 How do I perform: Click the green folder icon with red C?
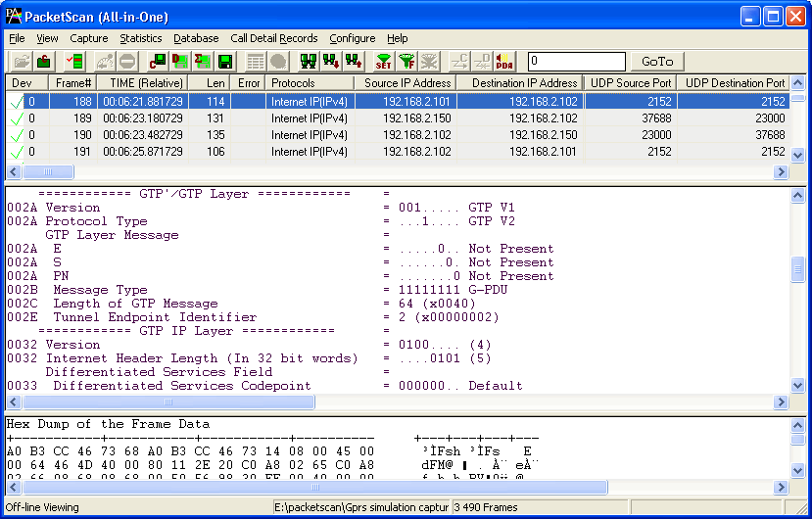(44, 62)
